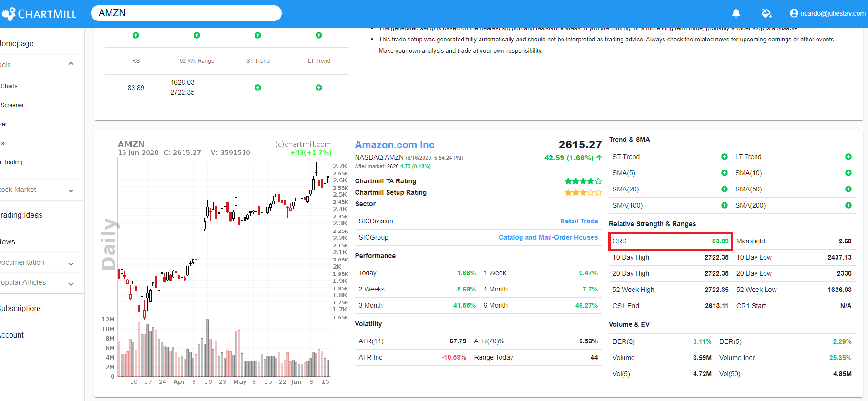
Task: Click SMA(100) green up indicator
Action: click(725, 205)
